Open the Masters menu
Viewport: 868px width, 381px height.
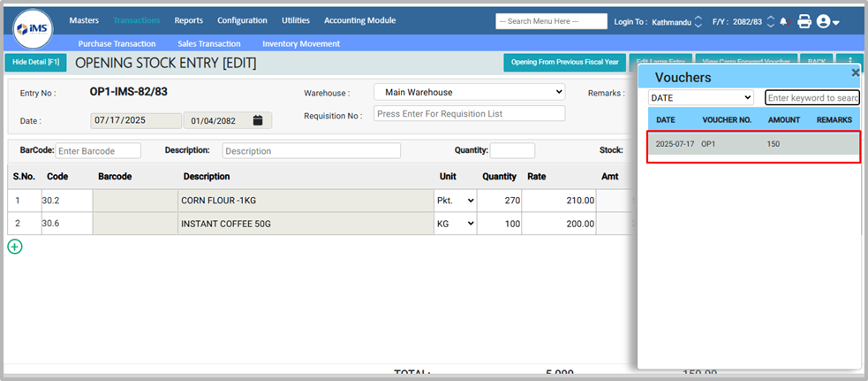coord(84,20)
